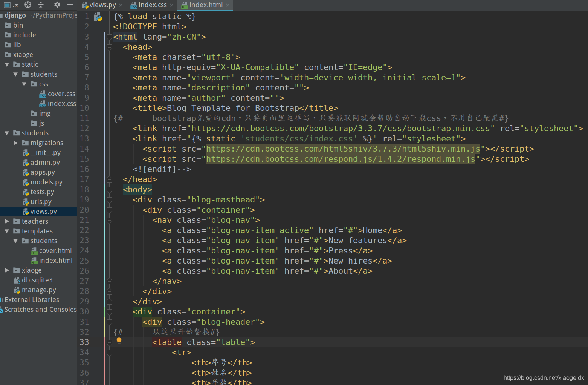Close the views.py tab
Image resolution: width=588 pixels, height=385 pixels.
pos(121,5)
